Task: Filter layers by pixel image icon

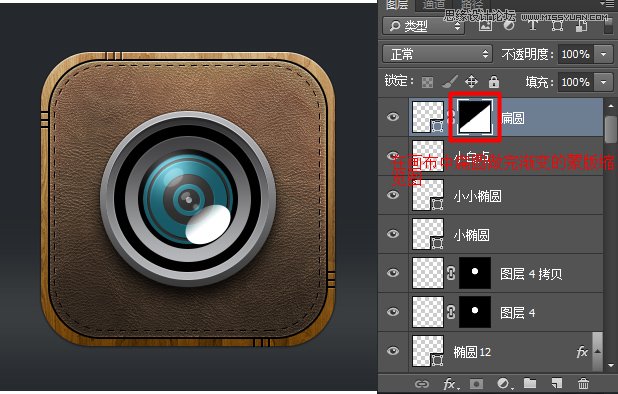Action: pyautogui.click(x=485, y=25)
